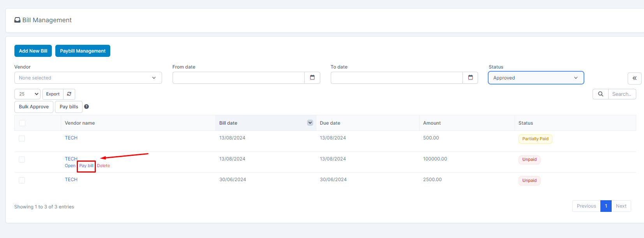Image resolution: width=644 pixels, height=238 pixels.
Task: Click the help question mark icon
Action: coord(86,107)
